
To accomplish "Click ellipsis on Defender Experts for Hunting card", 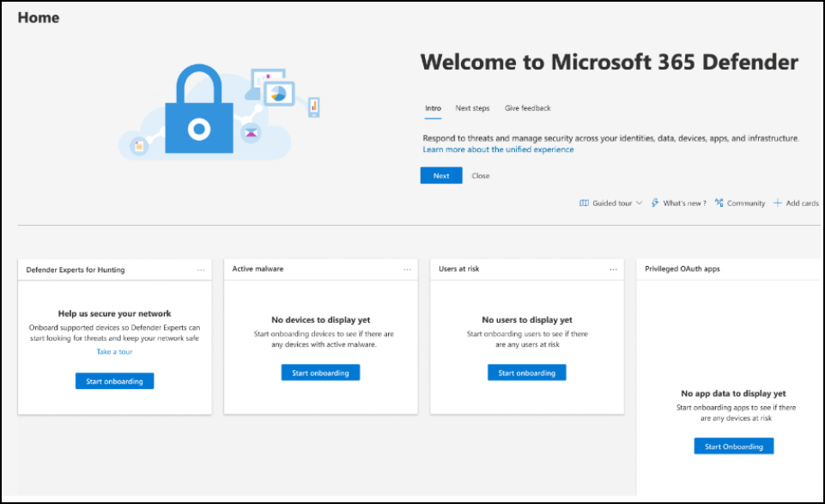I will click(202, 269).
